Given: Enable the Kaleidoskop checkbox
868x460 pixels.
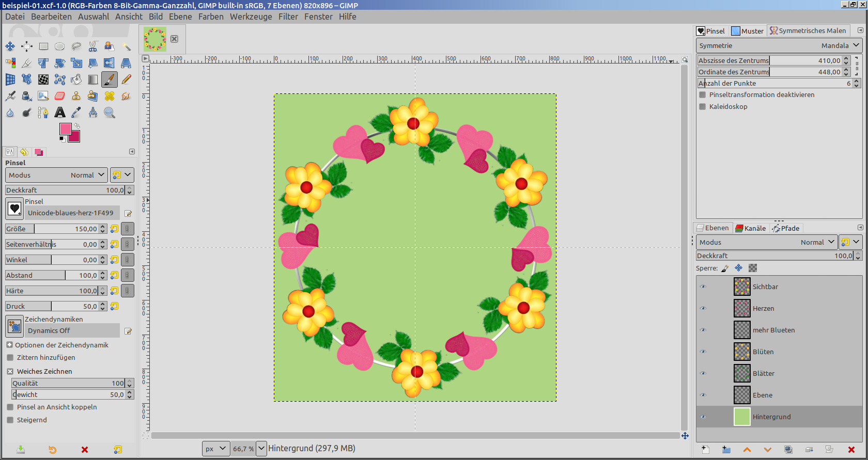Looking at the screenshot, I should click(x=703, y=107).
